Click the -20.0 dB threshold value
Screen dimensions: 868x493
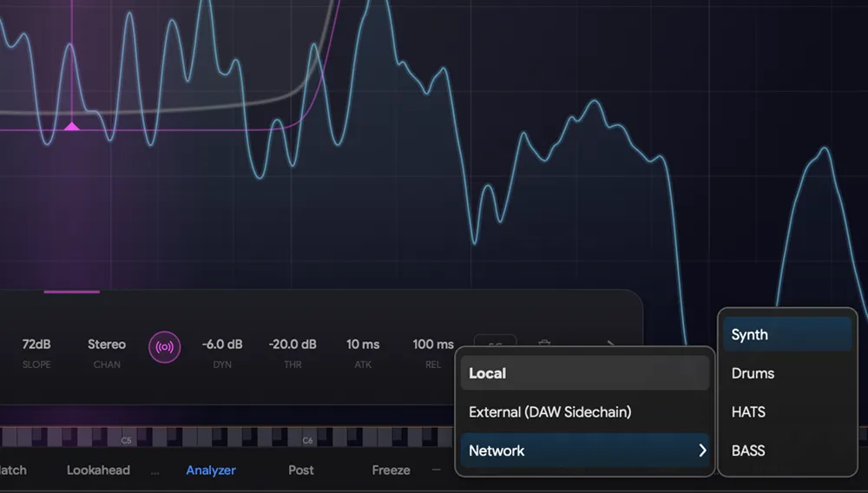pyautogui.click(x=293, y=345)
